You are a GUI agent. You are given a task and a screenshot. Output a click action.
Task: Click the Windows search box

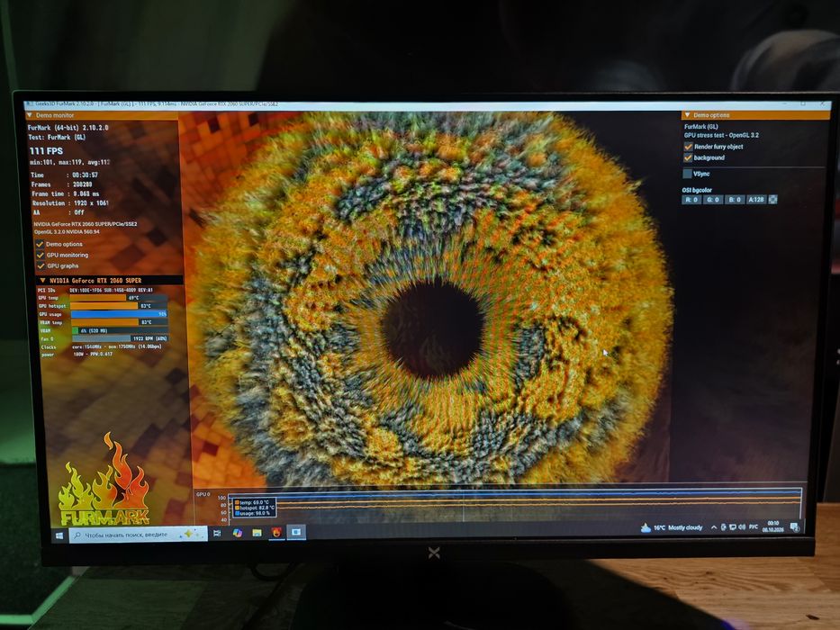click(139, 535)
